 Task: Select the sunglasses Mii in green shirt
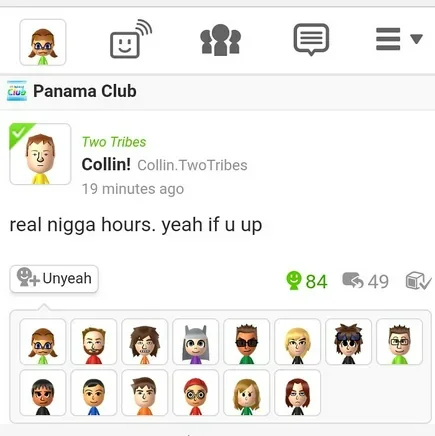(246, 342)
